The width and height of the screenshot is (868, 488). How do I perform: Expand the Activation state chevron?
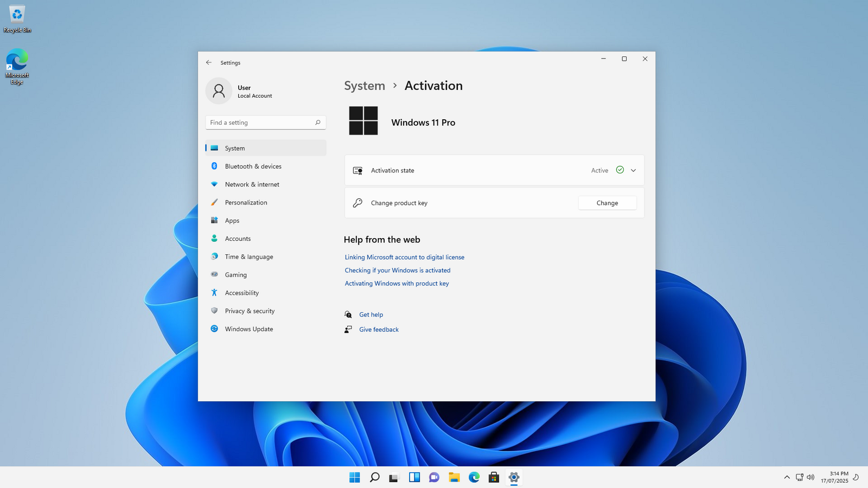click(633, 170)
